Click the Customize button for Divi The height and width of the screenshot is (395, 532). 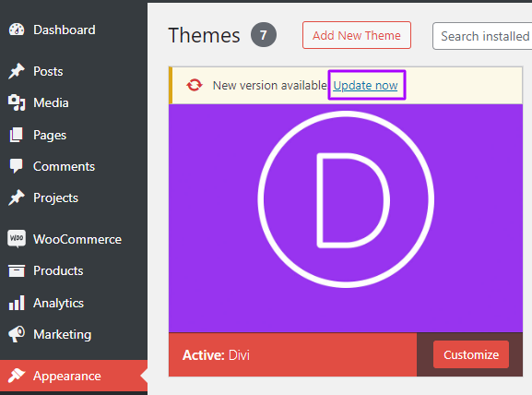click(471, 354)
